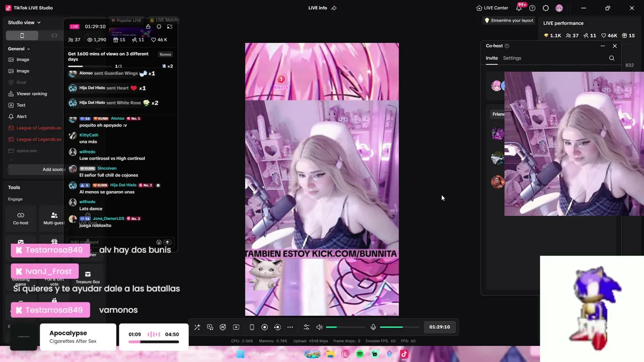Open more options in bottom toolbar
Image resolution: width=644 pixels, height=362 pixels.
290,327
